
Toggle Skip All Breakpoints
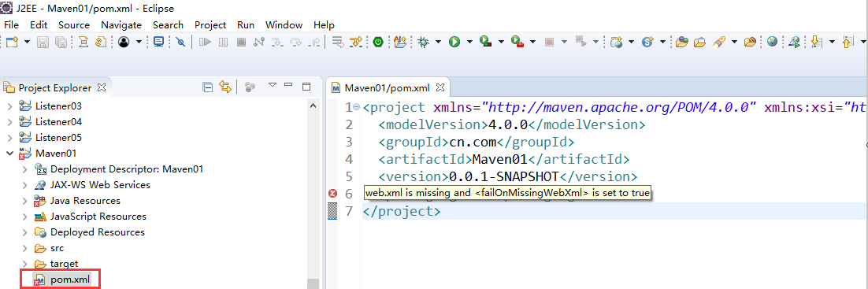tap(180, 42)
